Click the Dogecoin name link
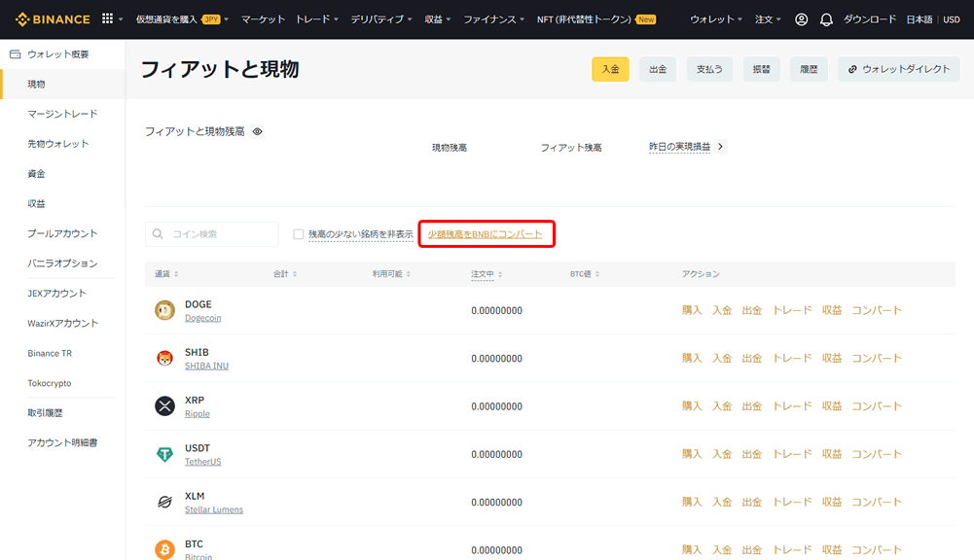 tap(203, 318)
